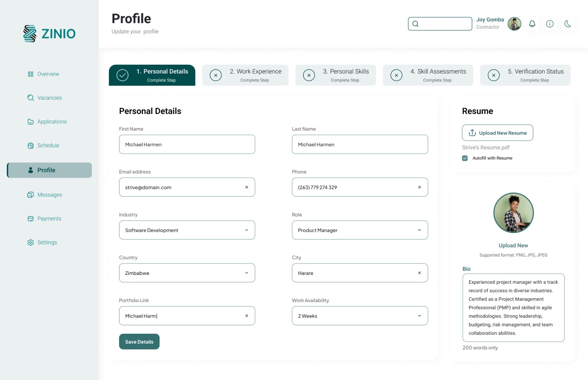Screen dimensions: 588x380
Task: Clear the email address field
Action: click(247, 187)
